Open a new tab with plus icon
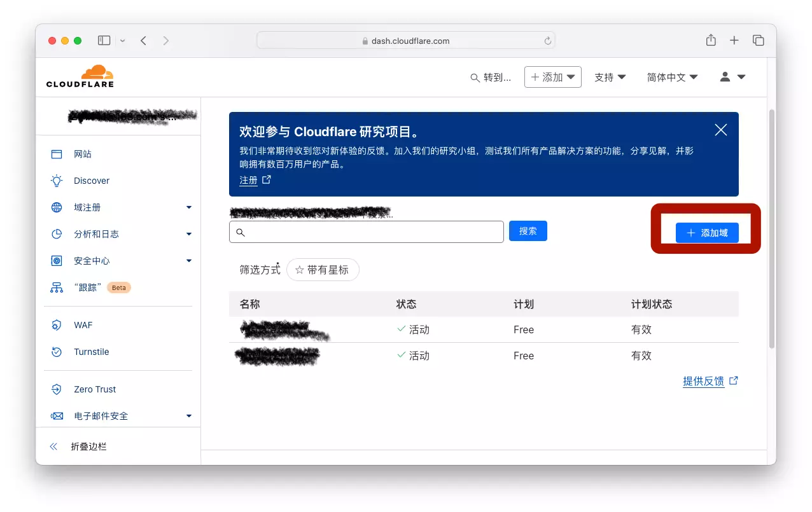 point(734,41)
